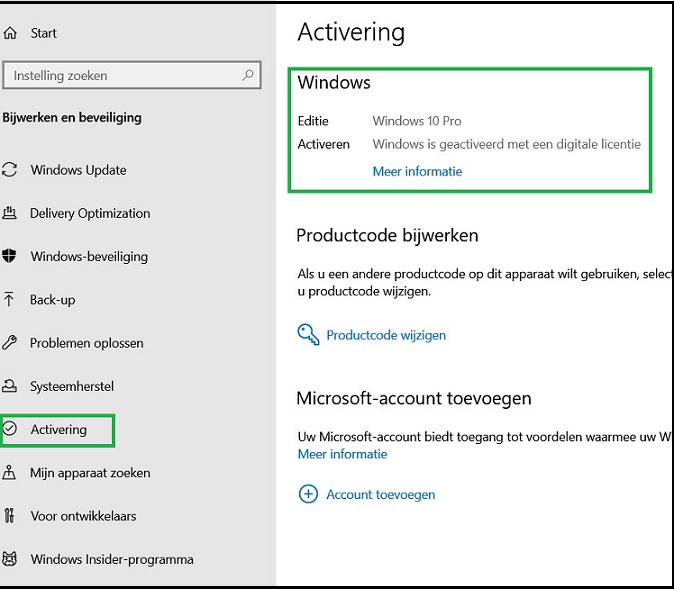Click the Start home icon
Viewport: 674px width, 589px height.
[10, 33]
